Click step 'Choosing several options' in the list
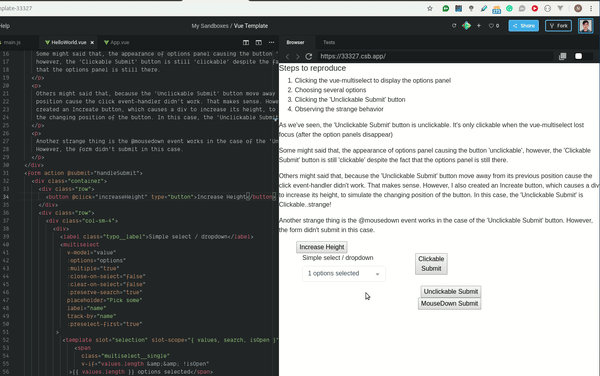The height and width of the screenshot is (376, 600). 330,90
